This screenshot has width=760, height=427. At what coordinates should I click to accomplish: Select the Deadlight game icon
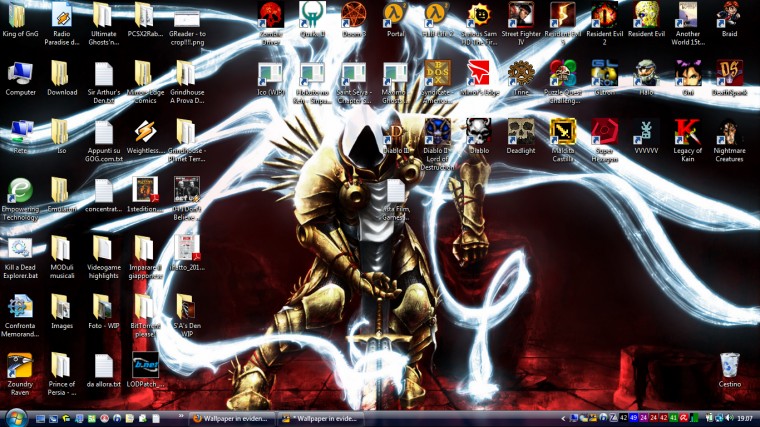point(521,132)
